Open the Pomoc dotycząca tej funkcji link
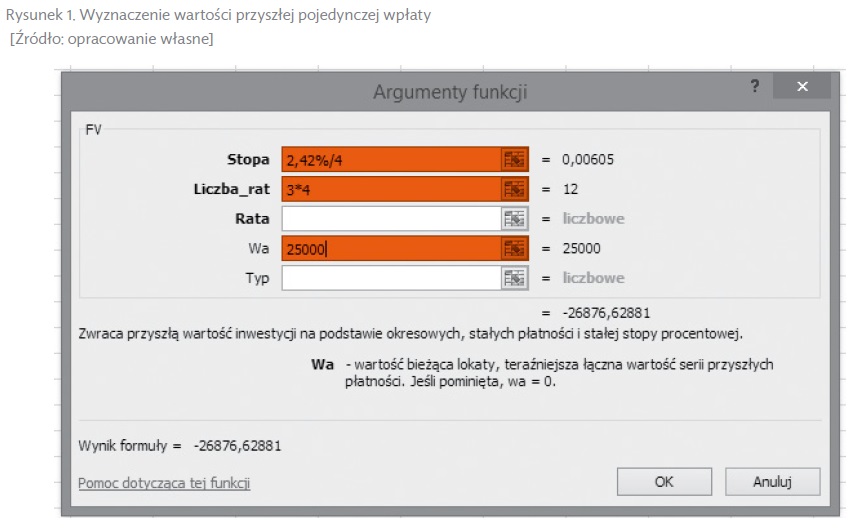This screenshot has width=855, height=531. (164, 483)
